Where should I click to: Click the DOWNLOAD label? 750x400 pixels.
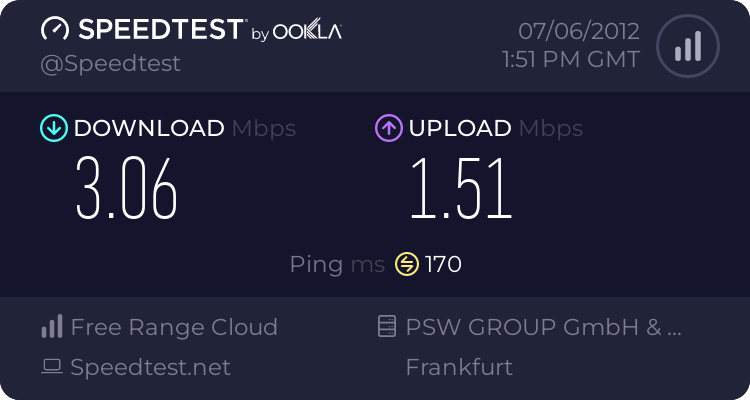coord(149,128)
